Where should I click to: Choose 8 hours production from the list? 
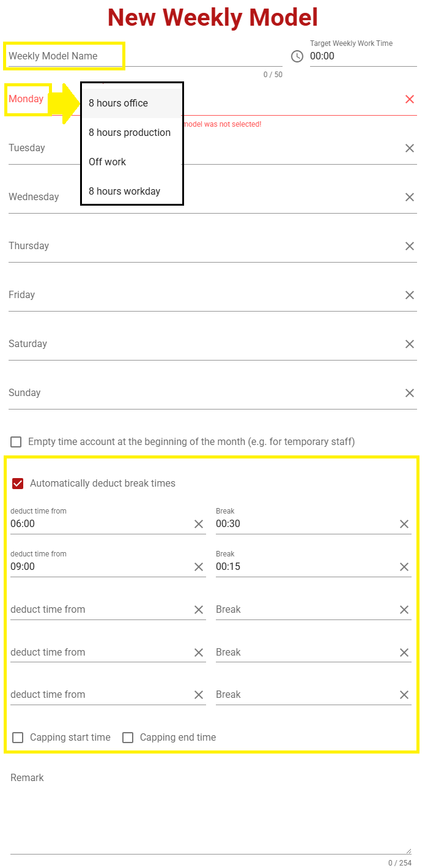(x=130, y=133)
